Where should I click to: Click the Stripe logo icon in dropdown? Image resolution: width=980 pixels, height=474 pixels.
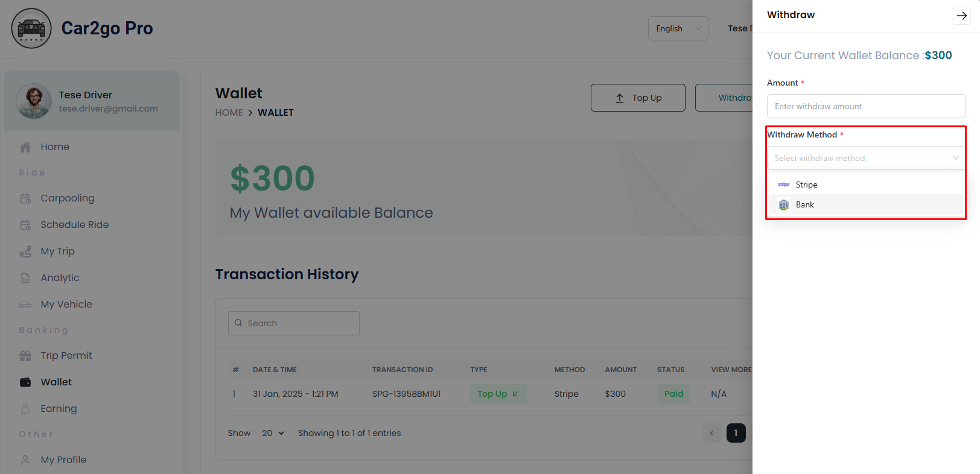pyautogui.click(x=784, y=185)
